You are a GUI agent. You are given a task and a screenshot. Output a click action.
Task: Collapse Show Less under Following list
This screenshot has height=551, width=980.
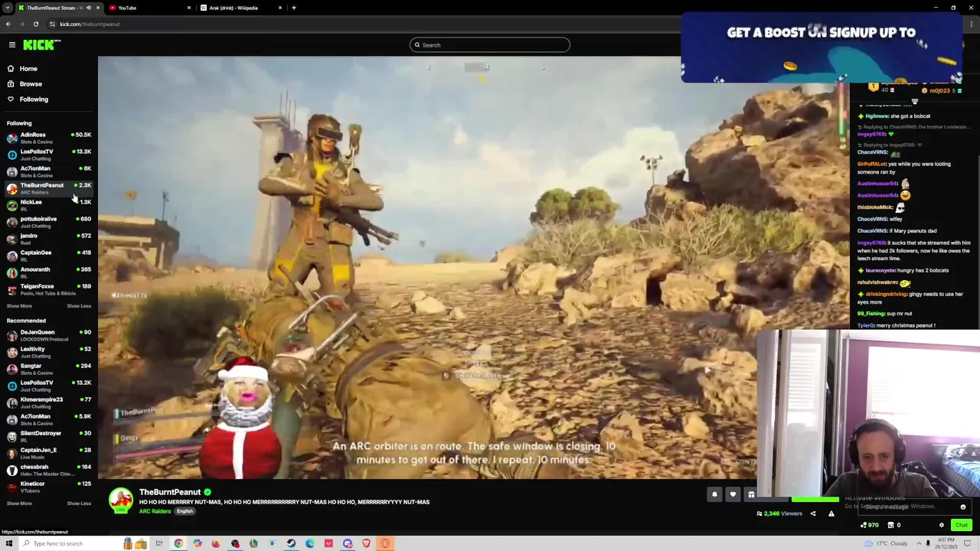click(79, 306)
